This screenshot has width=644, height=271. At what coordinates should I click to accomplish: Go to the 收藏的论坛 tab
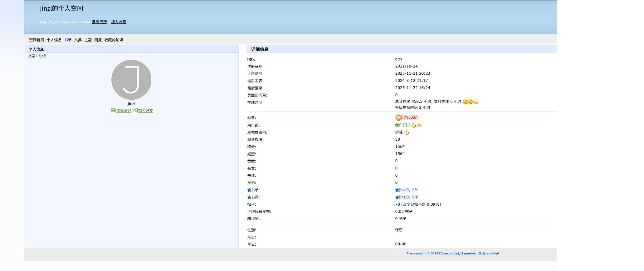(114, 40)
